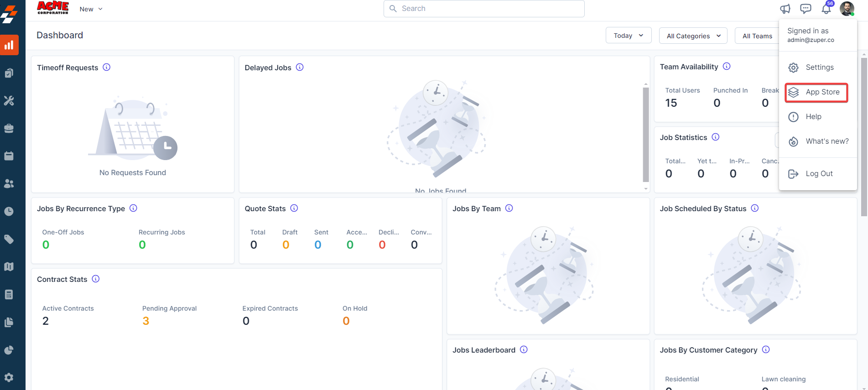
Task: Click the One-Off Jobs count
Action: coord(46,245)
